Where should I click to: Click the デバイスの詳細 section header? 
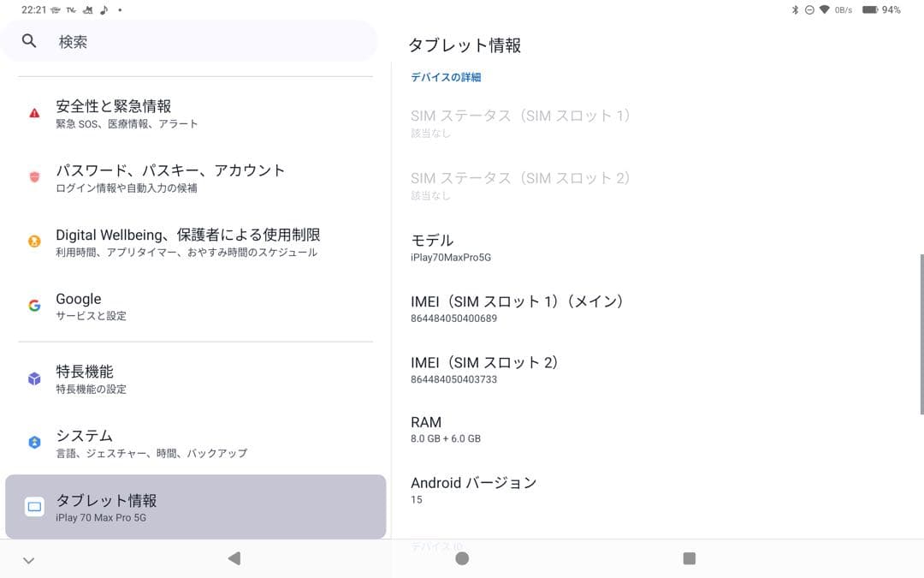tap(446, 77)
